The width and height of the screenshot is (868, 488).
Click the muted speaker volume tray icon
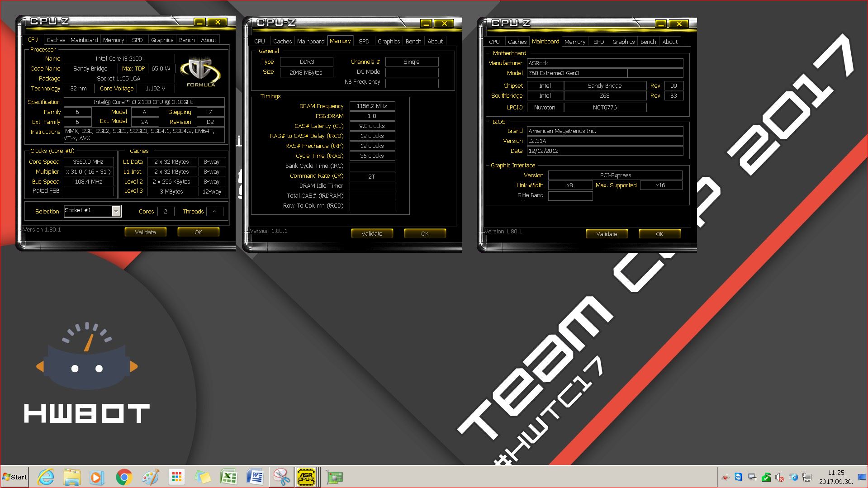point(779,477)
